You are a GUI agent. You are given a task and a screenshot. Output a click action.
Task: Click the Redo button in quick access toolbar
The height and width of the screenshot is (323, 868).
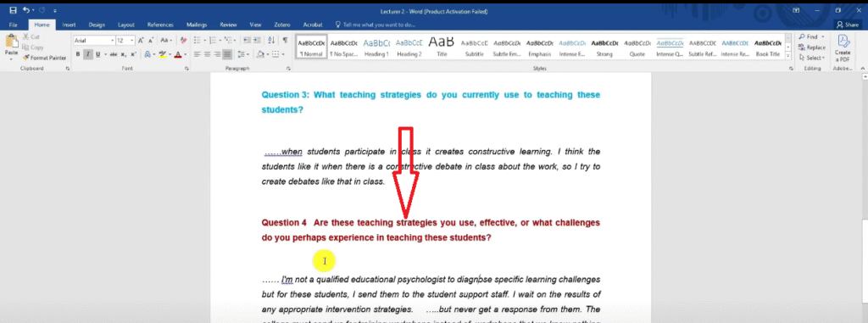coord(42,10)
